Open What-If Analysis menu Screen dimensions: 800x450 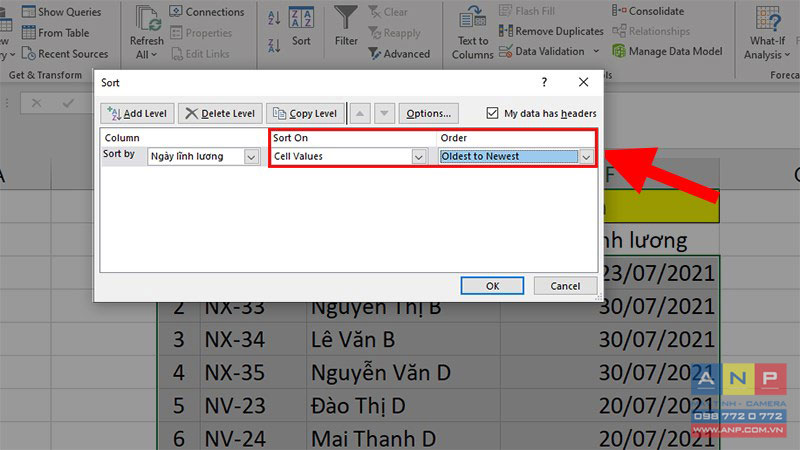[x=767, y=32]
